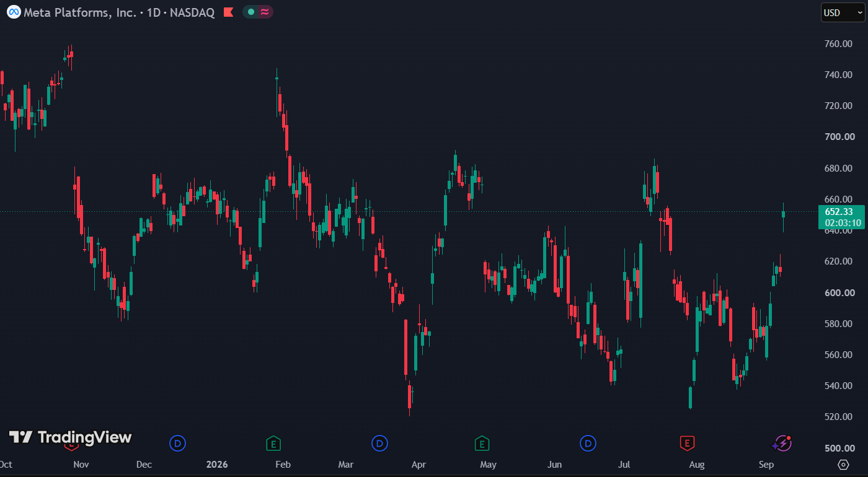Click the Sep label on the time axis
Image resolution: width=868 pixels, height=477 pixels.
766,465
